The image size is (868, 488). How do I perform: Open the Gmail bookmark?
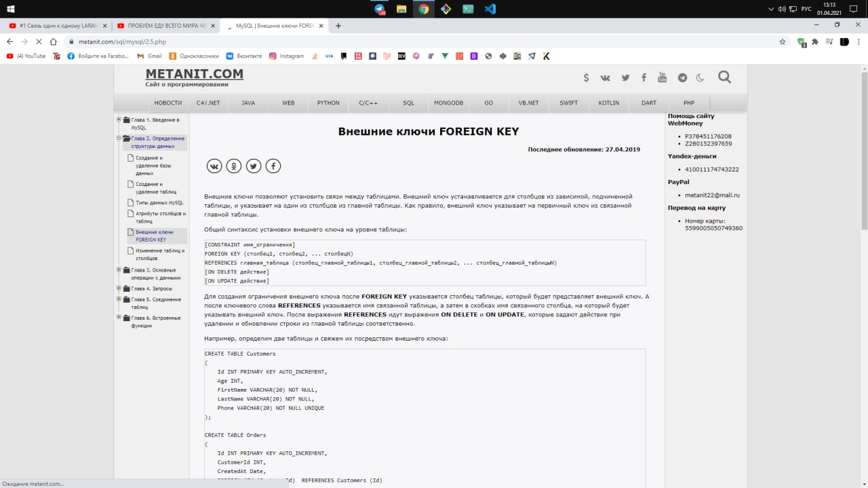pyautogui.click(x=149, y=56)
